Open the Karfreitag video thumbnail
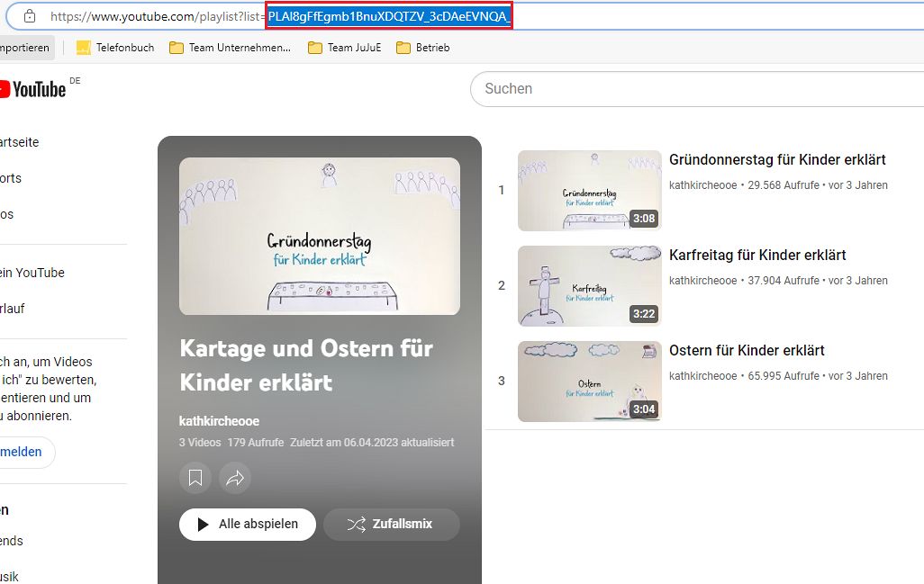This screenshot has height=584, width=924. [589, 286]
